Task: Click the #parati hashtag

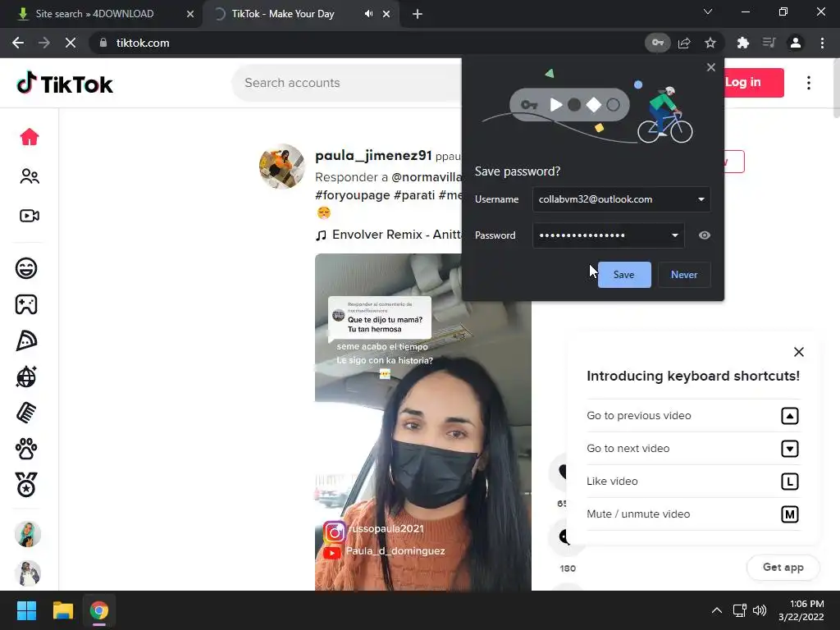Action: [414, 195]
